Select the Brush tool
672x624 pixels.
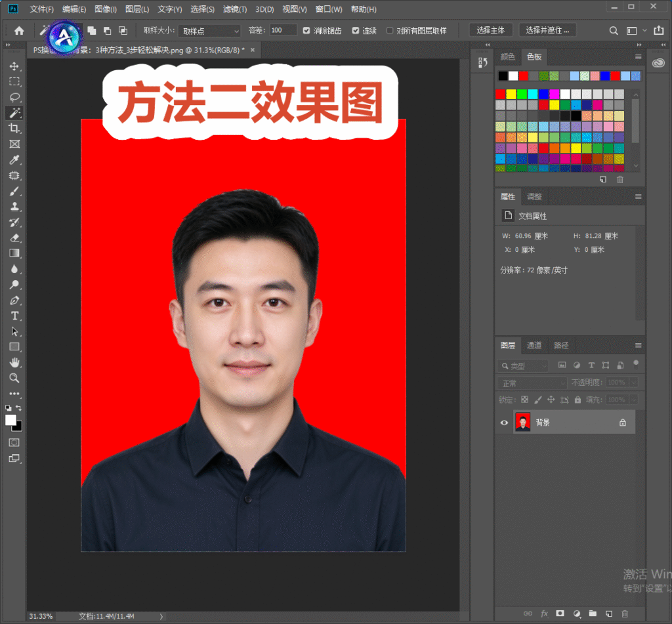[x=14, y=191]
